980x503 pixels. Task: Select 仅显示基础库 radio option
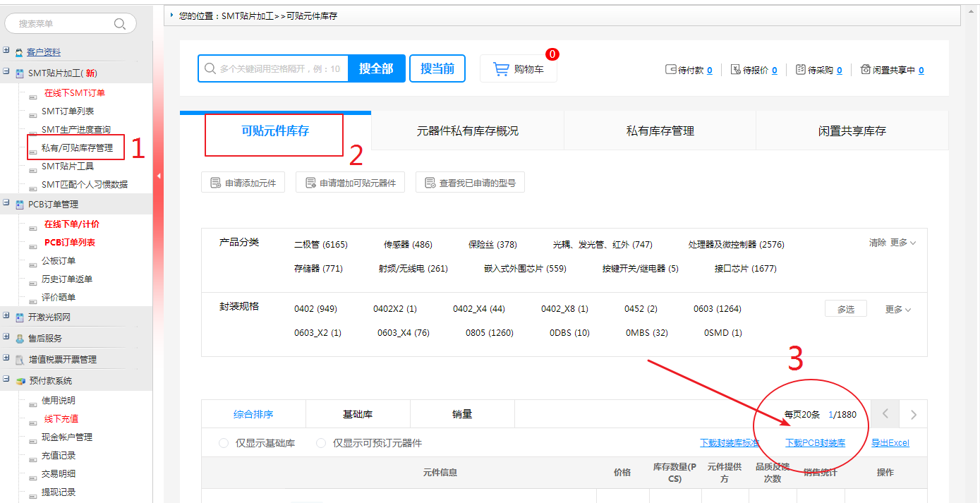click(x=224, y=443)
